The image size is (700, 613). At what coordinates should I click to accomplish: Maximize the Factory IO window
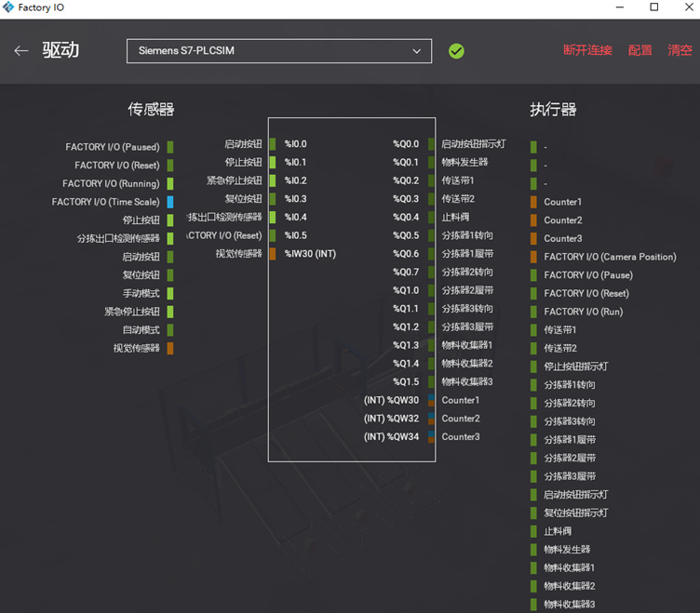tap(654, 7)
